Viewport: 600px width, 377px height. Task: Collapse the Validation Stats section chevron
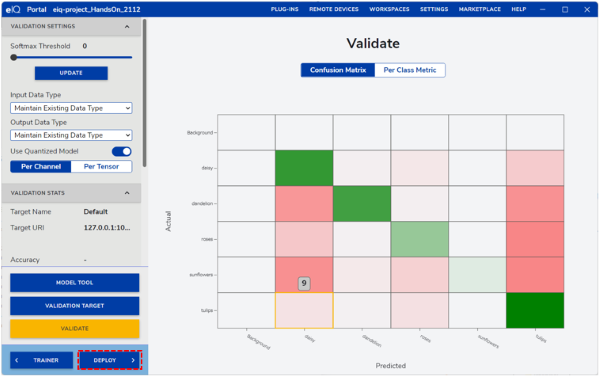pos(127,193)
